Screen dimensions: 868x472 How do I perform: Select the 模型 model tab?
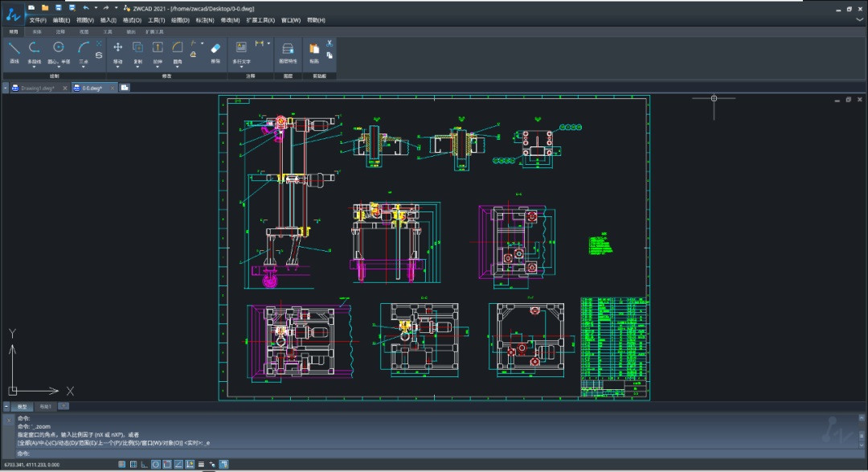pyautogui.click(x=23, y=407)
